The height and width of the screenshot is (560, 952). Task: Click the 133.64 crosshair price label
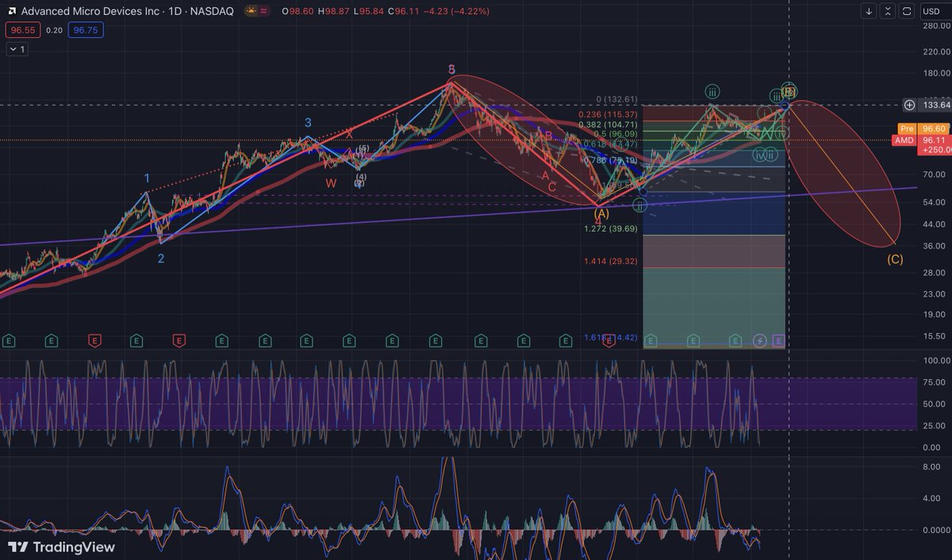(x=936, y=105)
